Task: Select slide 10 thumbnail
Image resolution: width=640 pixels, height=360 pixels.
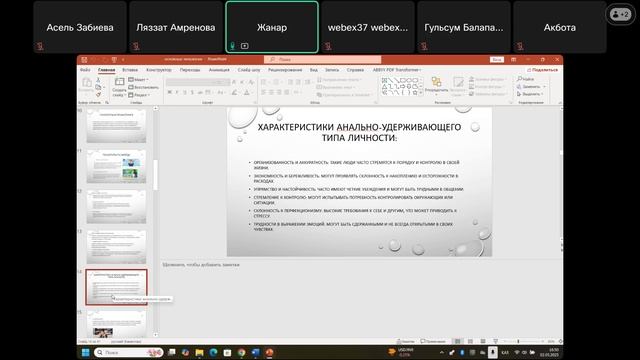Action: coord(116,126)
